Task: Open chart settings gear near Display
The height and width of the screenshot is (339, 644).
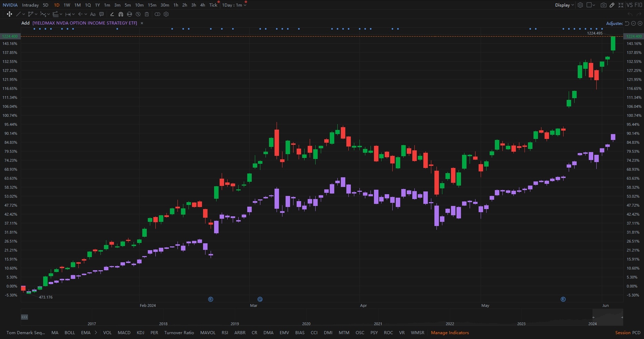Action: (x=580, y=5)
